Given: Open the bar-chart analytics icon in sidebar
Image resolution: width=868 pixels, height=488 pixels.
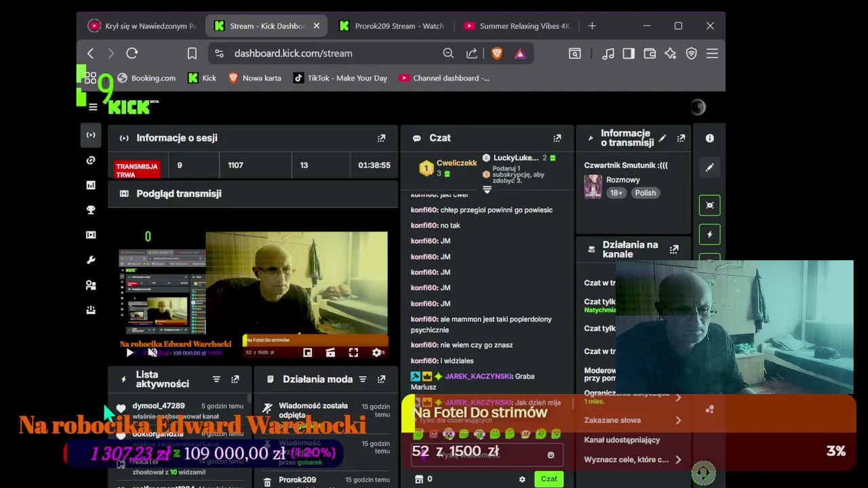Looking at the screenshot, I should tap(91, 185).
